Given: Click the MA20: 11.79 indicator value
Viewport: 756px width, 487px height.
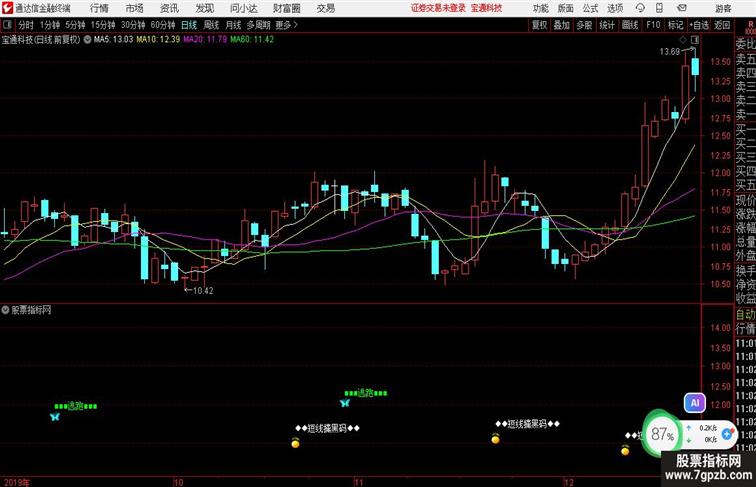Looking at the screenshot, I should (205, 40).
